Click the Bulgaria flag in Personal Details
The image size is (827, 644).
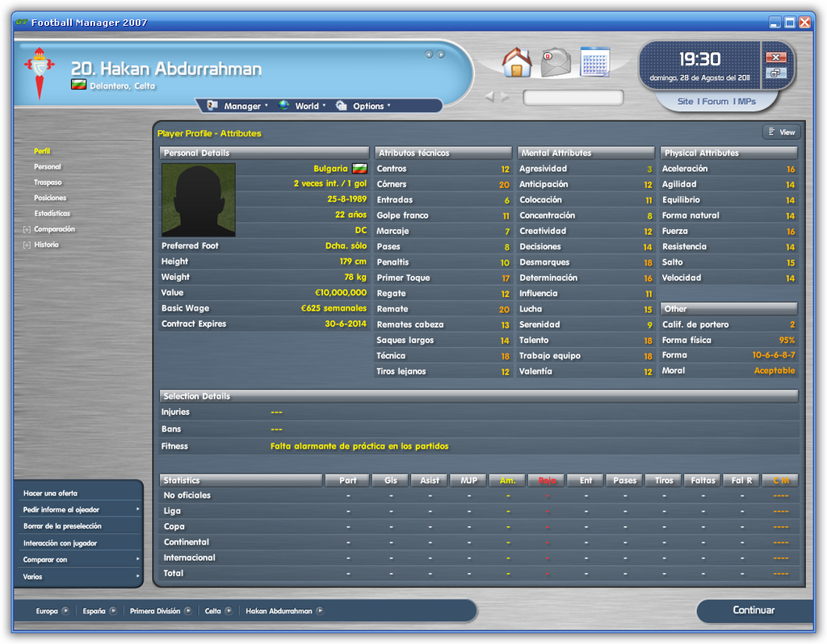click(359, 169)
